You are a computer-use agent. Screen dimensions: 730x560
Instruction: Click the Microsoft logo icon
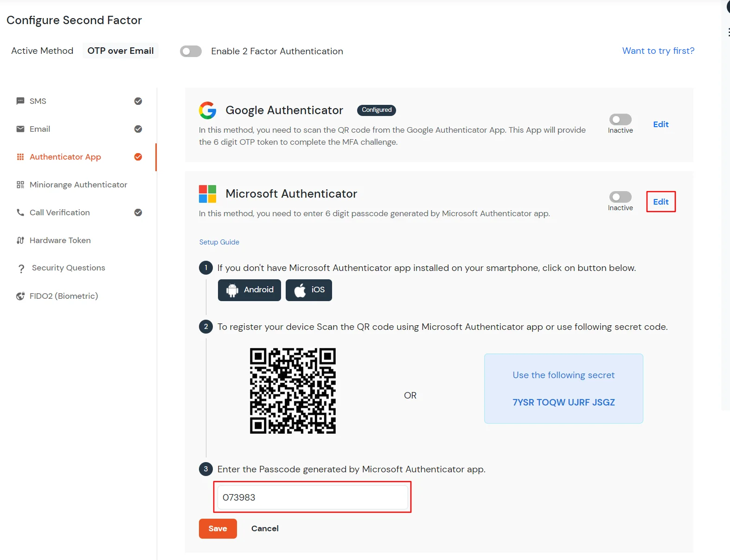coord(208,194)
